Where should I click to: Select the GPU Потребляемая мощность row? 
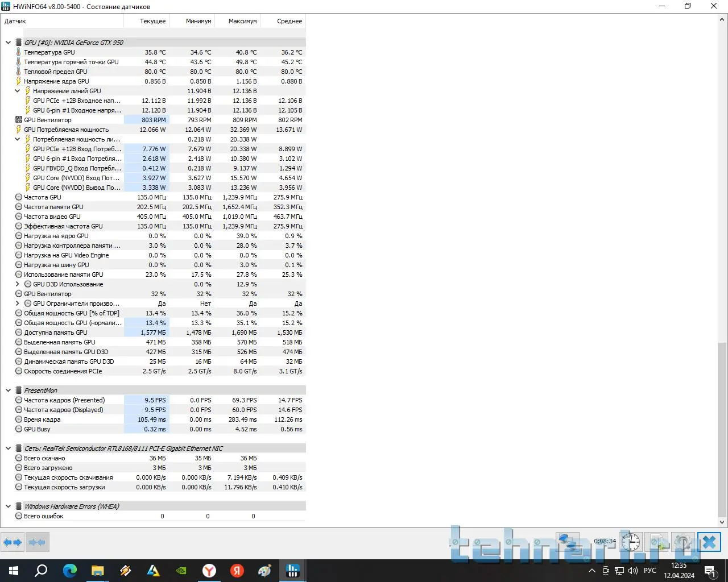click(160, 130)
